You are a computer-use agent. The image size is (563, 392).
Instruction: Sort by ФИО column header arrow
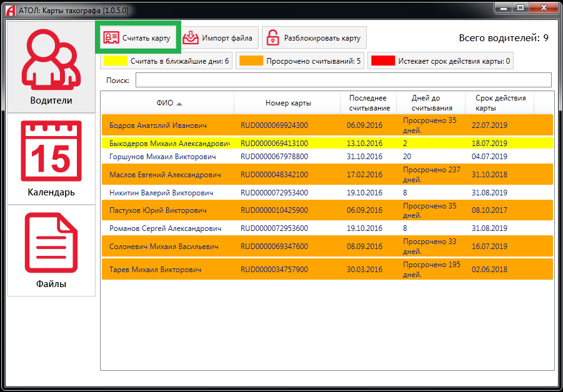pyautogui.click(x=179, y=104)
